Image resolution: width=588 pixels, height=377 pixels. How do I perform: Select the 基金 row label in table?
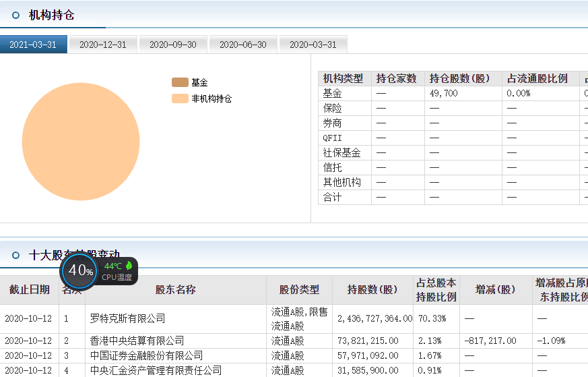[332, 93]
